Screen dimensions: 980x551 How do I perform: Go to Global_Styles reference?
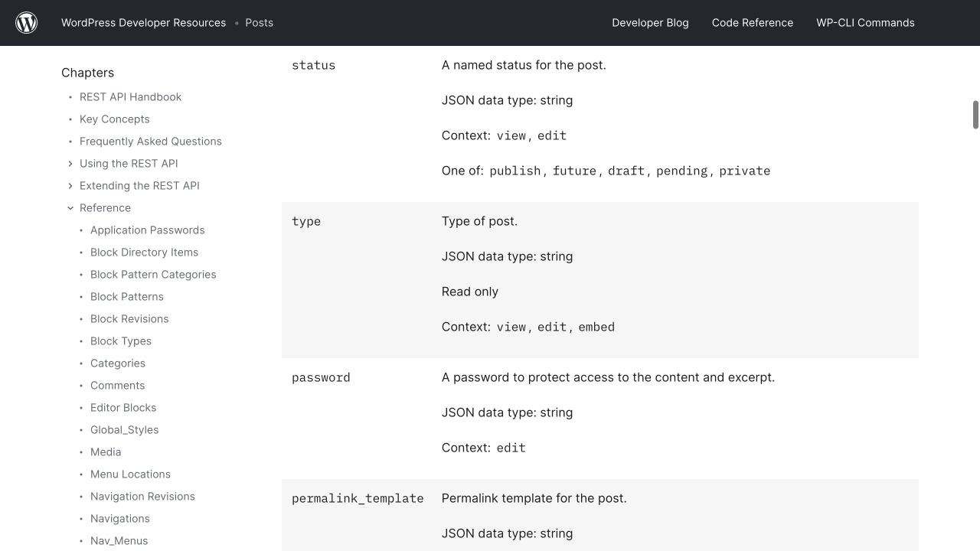[124, 430]
